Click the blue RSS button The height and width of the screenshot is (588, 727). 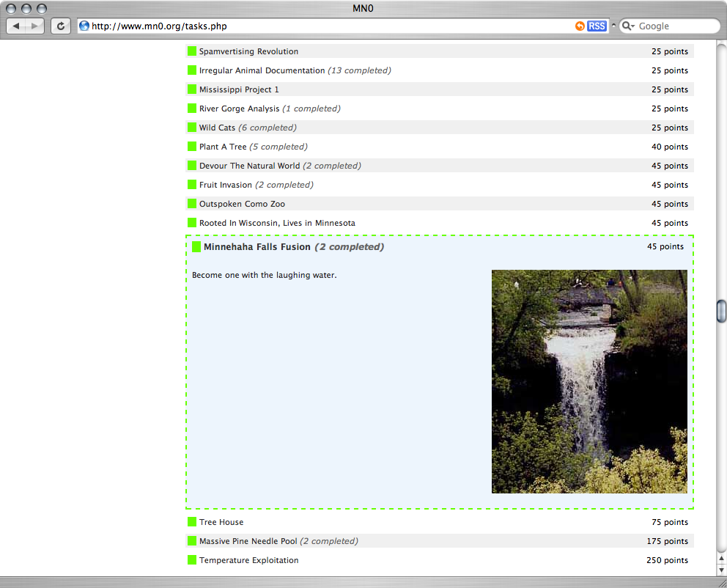click(x=597, y=26)
